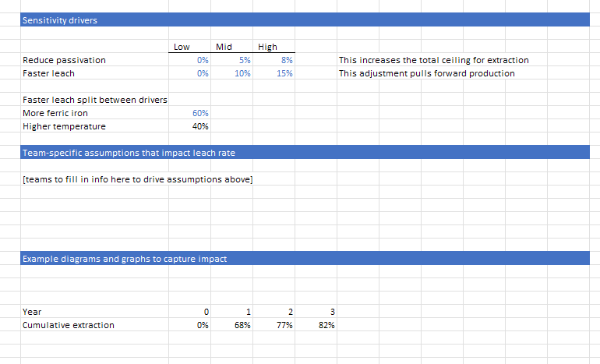Select Cumulative extraction year 3 82% cell
The height and width of the screenshot is (364, 600).
click(316, 325)
